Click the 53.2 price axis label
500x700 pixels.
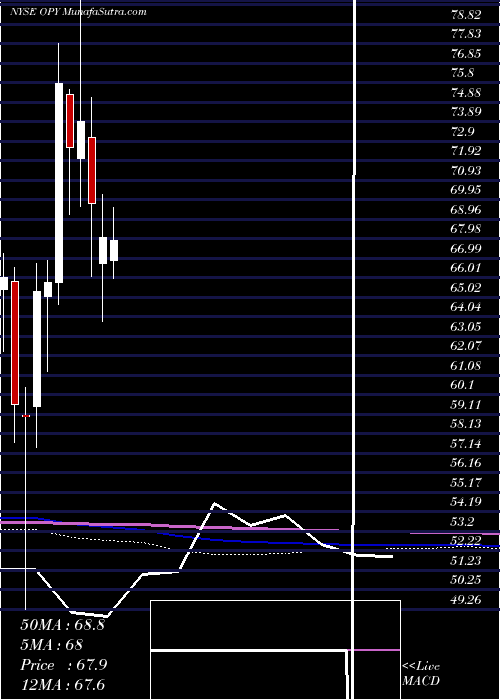click(463, 522)
